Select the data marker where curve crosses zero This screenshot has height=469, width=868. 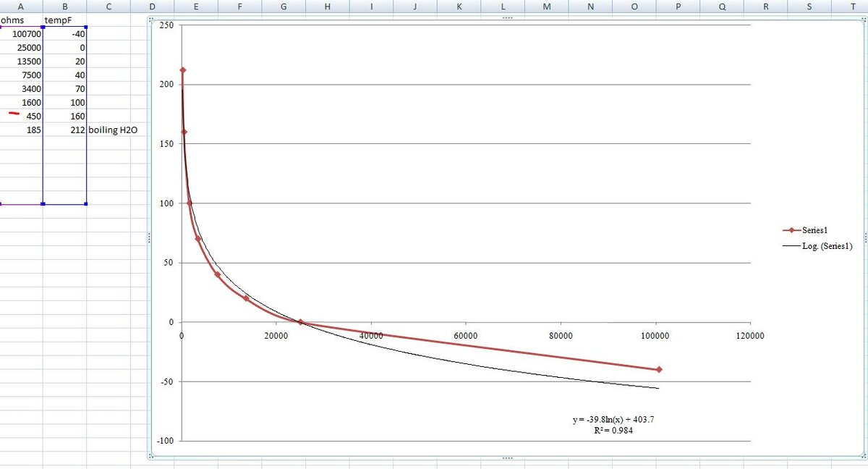point(300,322)
